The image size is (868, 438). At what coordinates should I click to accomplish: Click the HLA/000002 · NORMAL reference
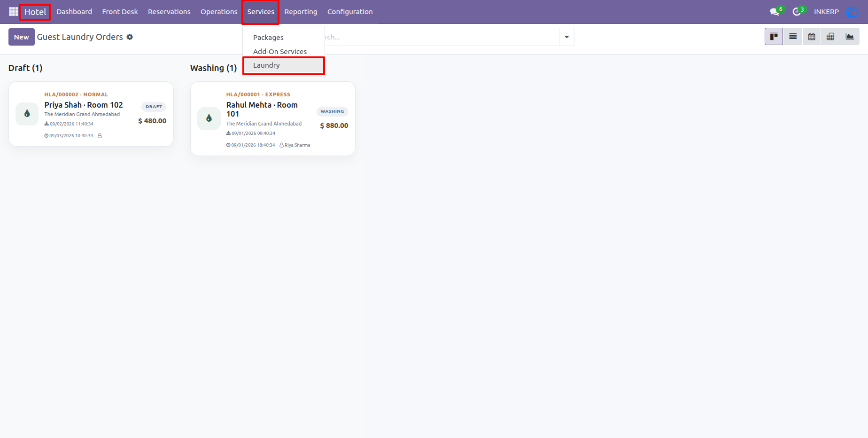coord(76,94)
